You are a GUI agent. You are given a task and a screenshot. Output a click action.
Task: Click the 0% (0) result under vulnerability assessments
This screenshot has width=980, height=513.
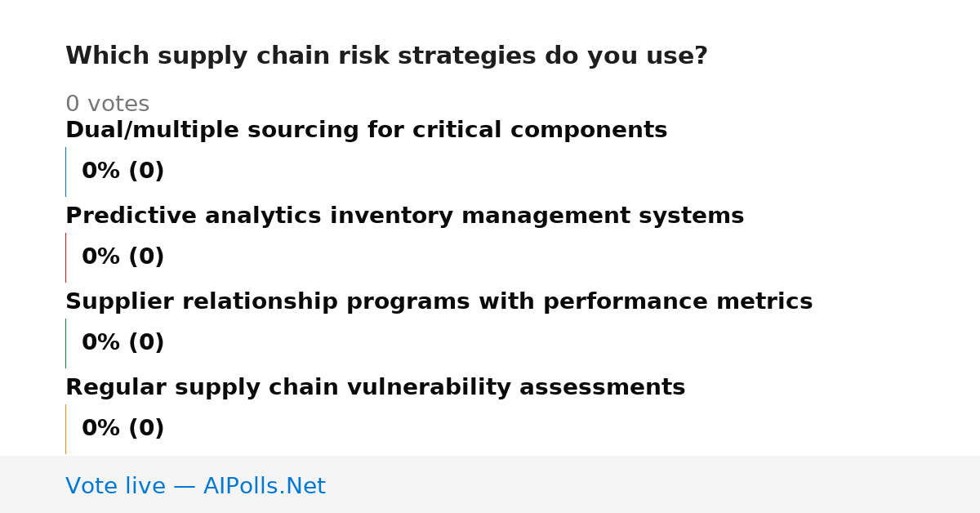point(122,429)
